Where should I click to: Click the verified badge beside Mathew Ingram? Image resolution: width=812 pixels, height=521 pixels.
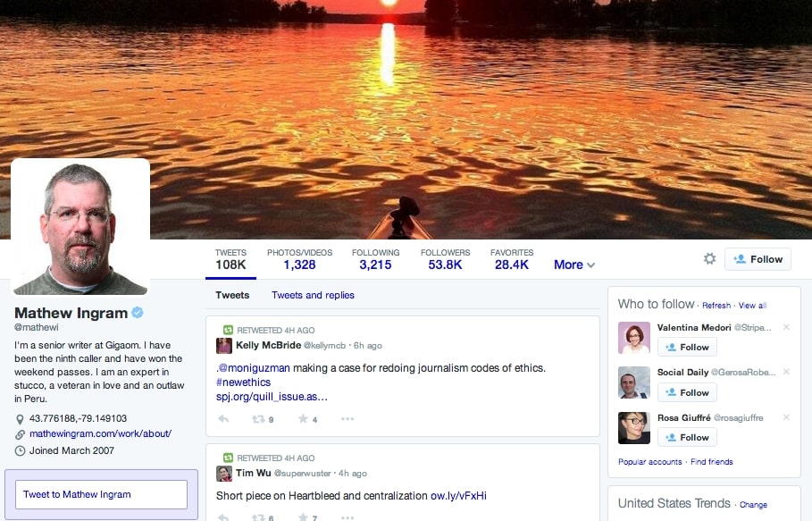coord(136,313)
